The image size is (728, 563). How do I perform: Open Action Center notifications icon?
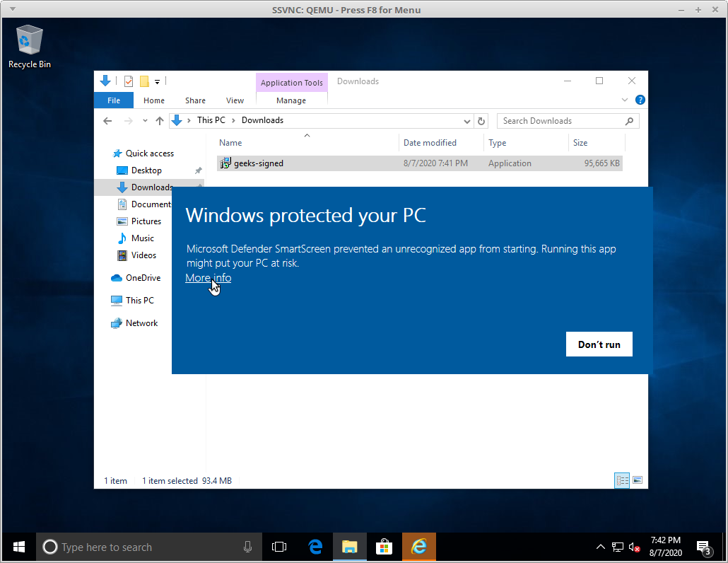(x=704, y=547)
